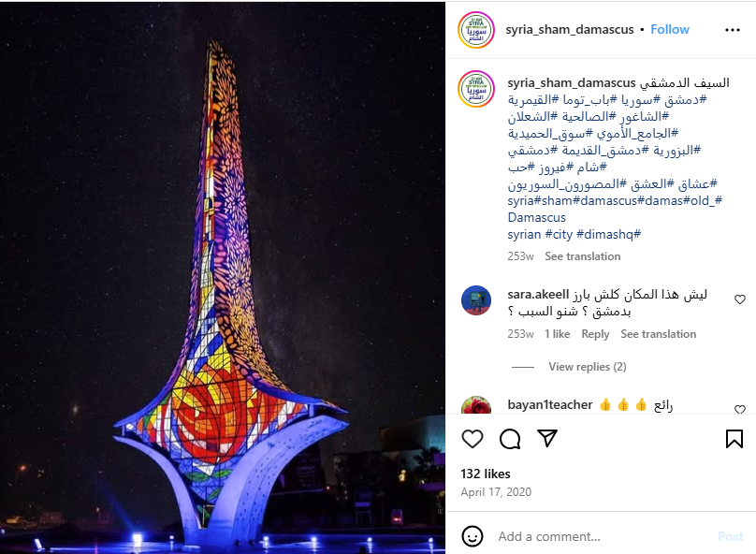The width and height of the screenshot is (756, 554).
Task: Click syria_sham_damascus profile avatar in header
Action: point(476,30)
